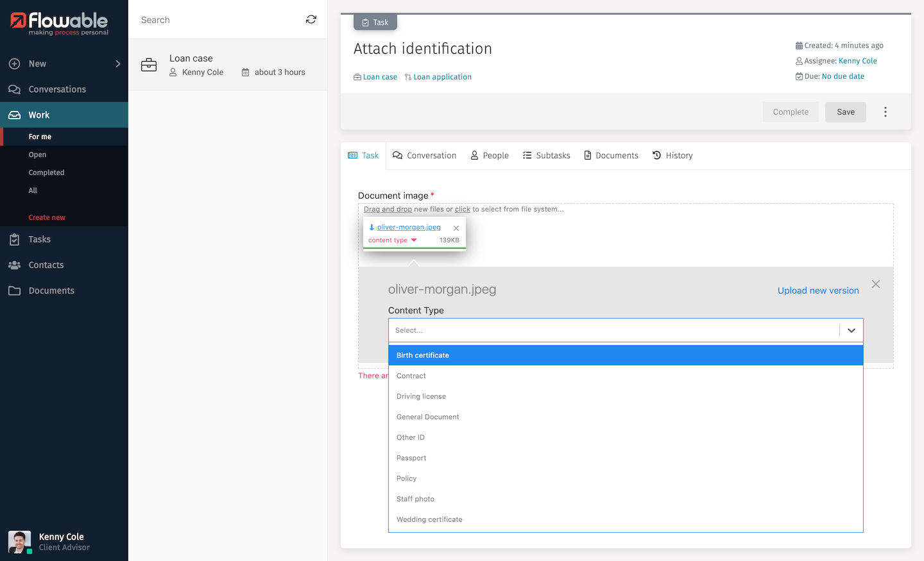Open the Completed work filter
Viewport: 924px width, 561px height.
46,172
